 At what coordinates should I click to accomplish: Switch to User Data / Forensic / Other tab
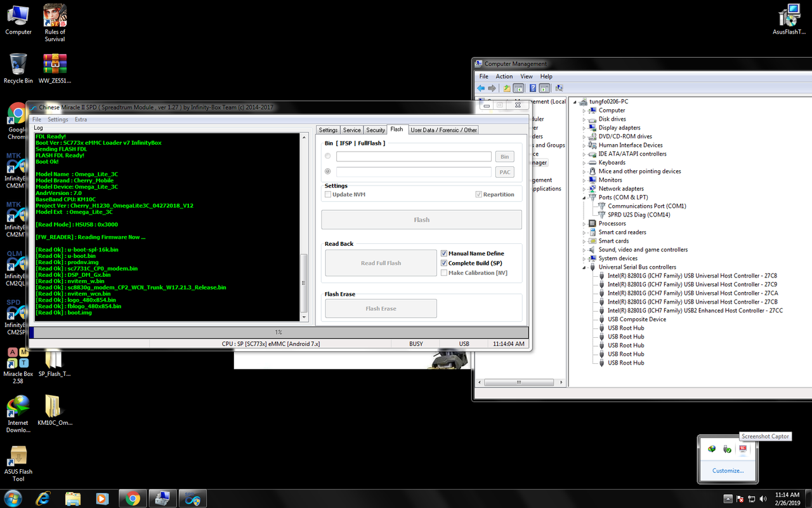[443, 130]
